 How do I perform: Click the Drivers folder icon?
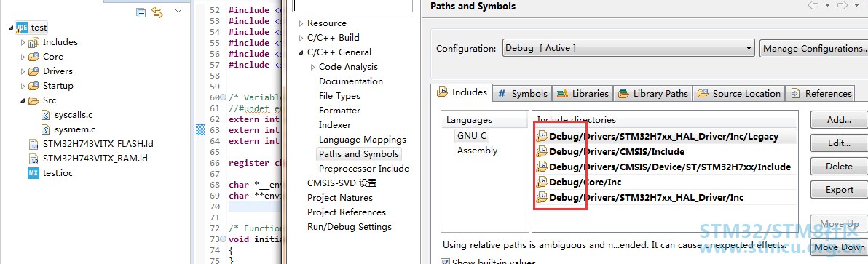tap(33, 71)
